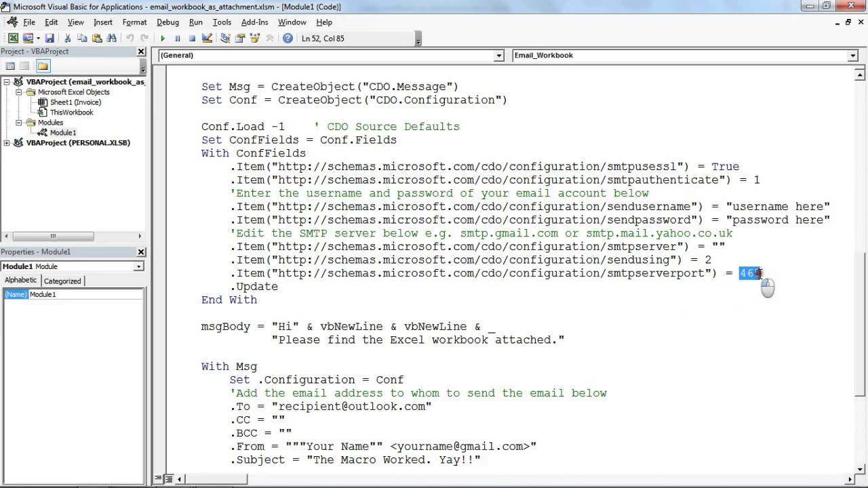
Task: Select the Design Mode icon
Action: (x=208, y=39)
